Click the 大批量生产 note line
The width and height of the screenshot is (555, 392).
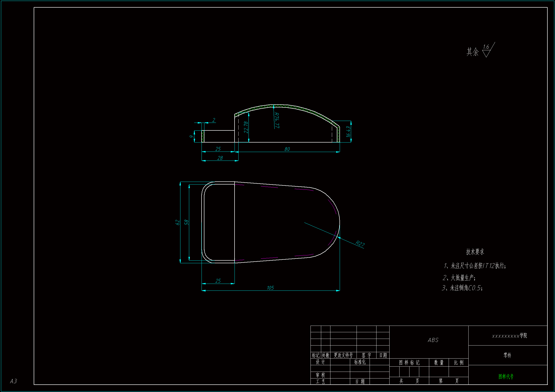459,278
